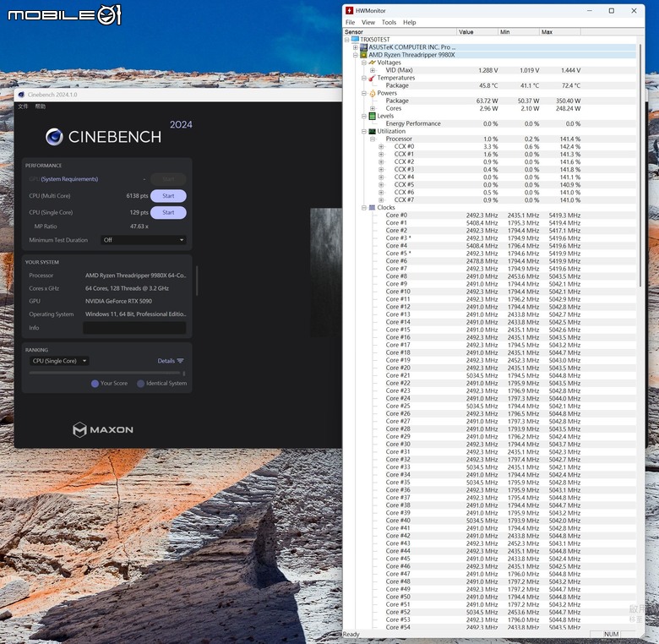The image size is (659, 644).
Task: Expand the Cores power entry
Action: tap(373, 108)
